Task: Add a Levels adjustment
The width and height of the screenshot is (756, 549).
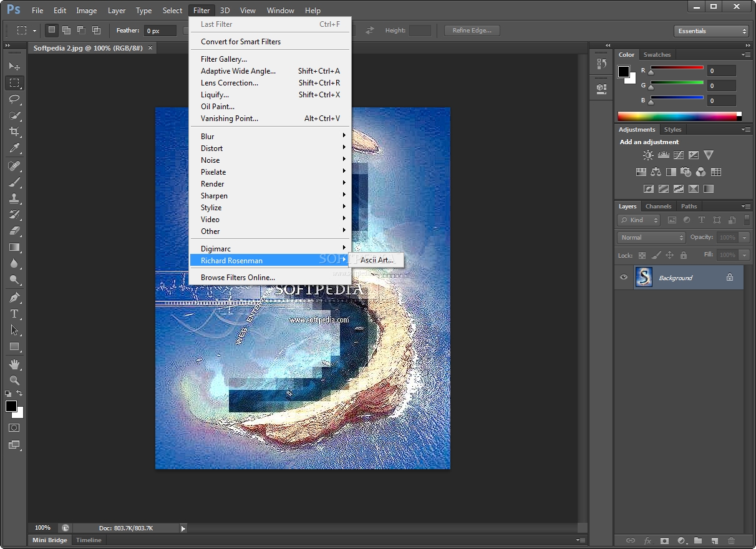Action: tap(664, 155)
